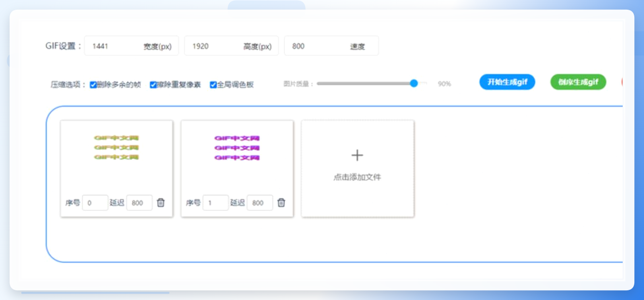Select the purple GIF中文网 thumbnail

click(x=237, y=148)
